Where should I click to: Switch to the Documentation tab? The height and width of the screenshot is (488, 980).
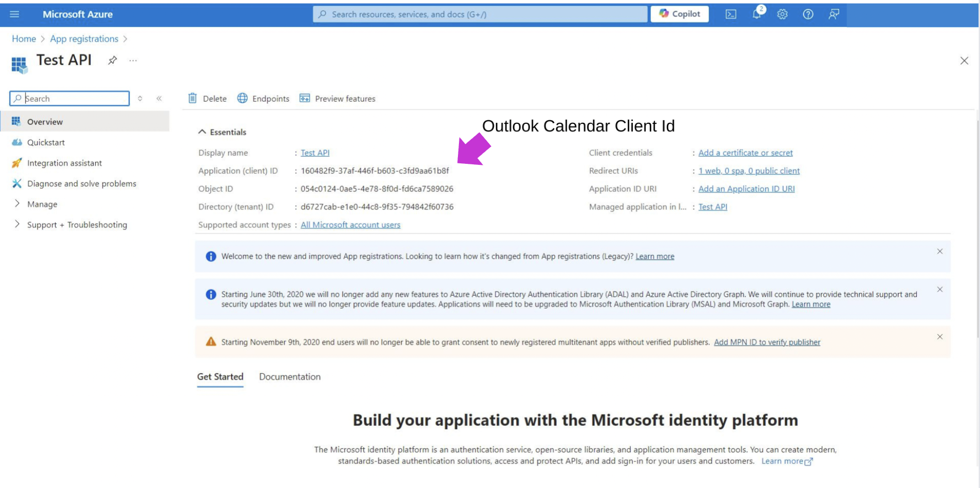pos(290,377)
